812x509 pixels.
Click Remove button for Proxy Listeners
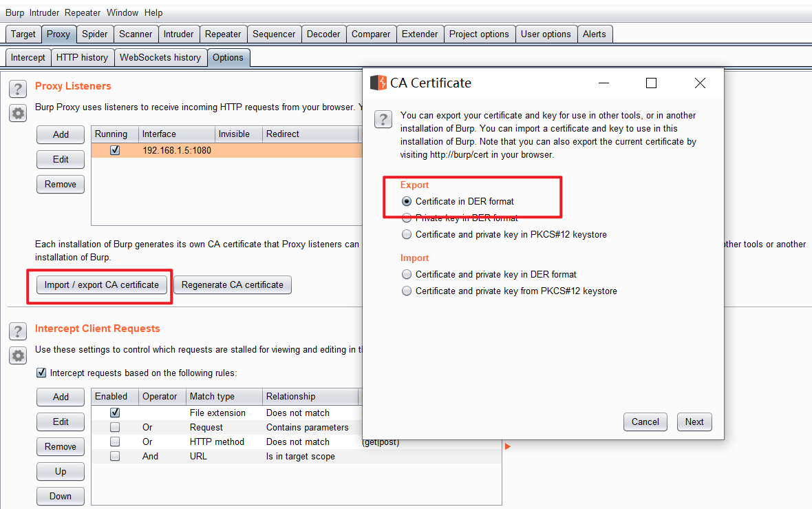pos(61,185)
